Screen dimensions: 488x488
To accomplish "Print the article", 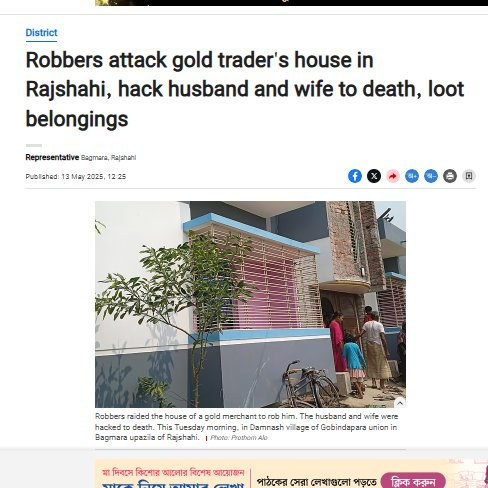I will pos(450,176).
